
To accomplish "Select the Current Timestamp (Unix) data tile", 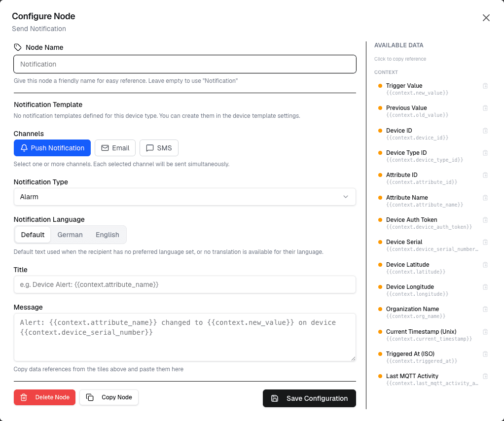I will (x=432, y=335).
